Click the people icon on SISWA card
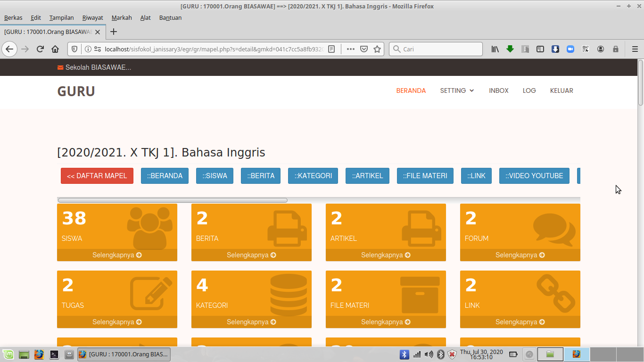Image resolution: width=644 pixels, height=362 pixels. tap(149, 230)
